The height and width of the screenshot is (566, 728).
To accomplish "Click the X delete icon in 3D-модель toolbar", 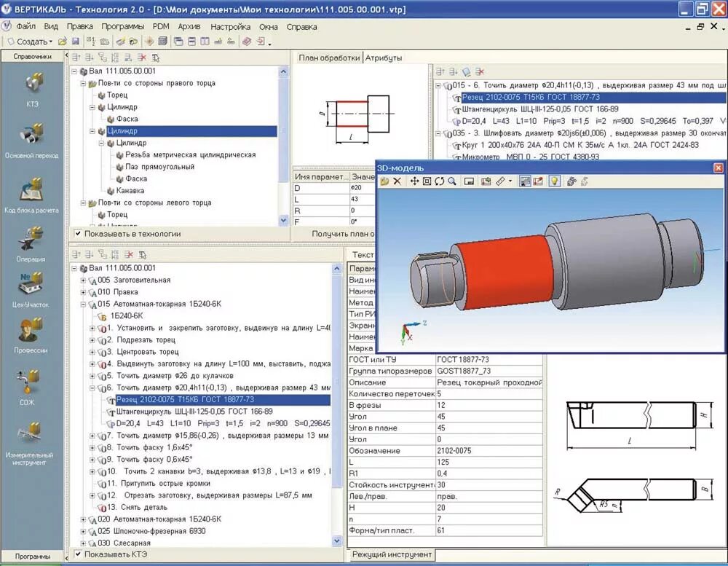I will tap(397, 181).
